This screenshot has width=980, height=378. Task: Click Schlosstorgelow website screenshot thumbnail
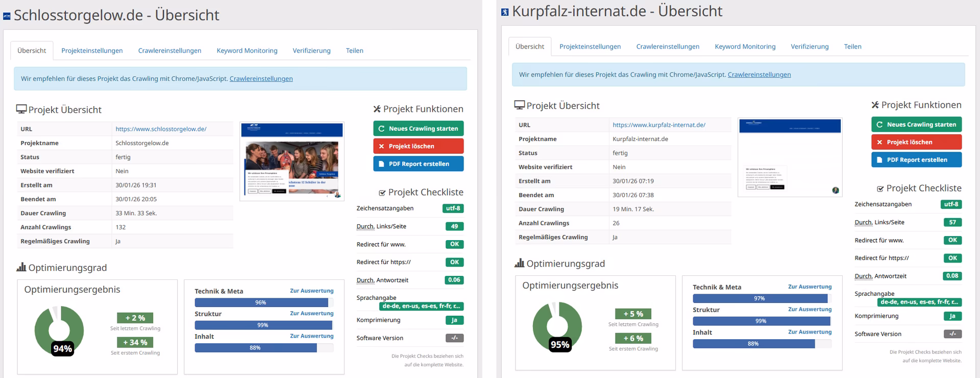[292, 161]
